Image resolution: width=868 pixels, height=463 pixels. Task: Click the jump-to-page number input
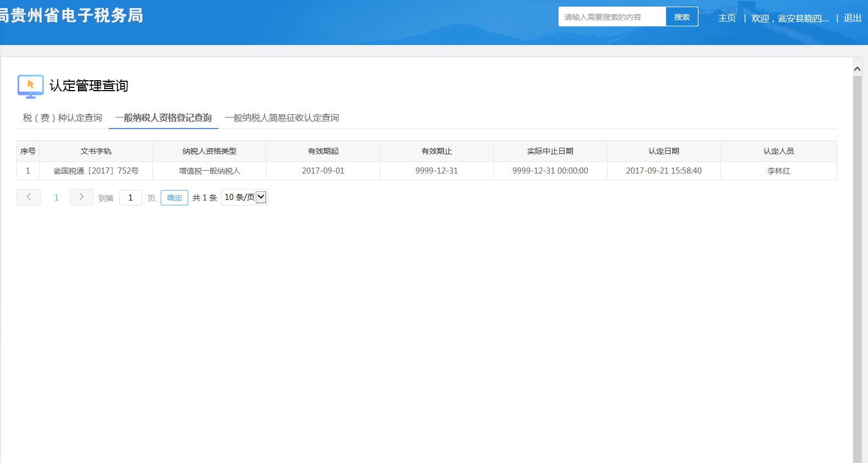pyautogui.click(x=131, y=198)
